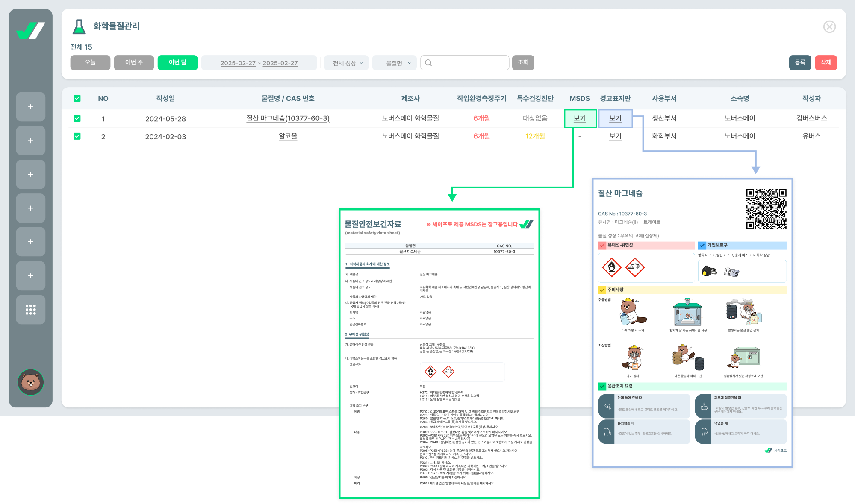This screenshot has width=855, height=504.
Task: Select the 이번 주 filter tab
Action: (134, 62)
